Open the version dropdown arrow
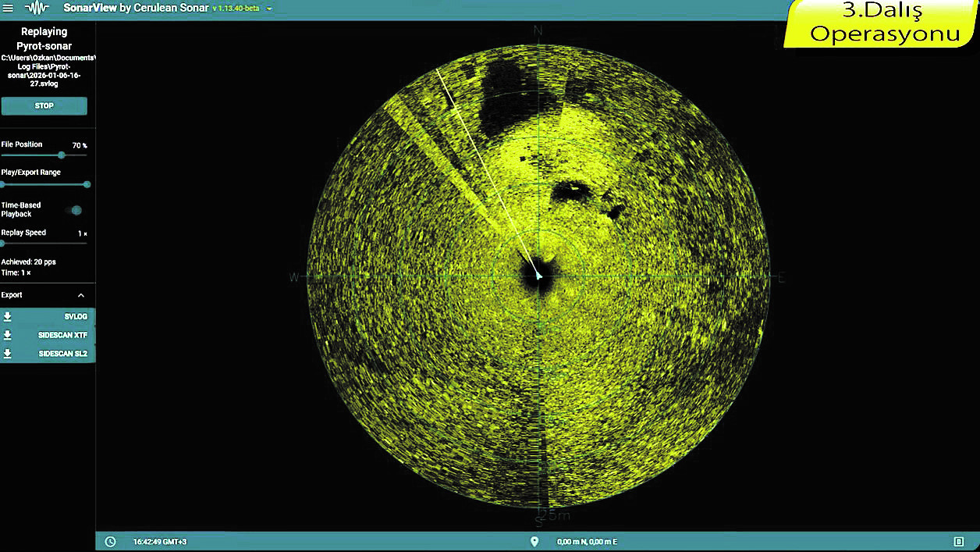 269,9
